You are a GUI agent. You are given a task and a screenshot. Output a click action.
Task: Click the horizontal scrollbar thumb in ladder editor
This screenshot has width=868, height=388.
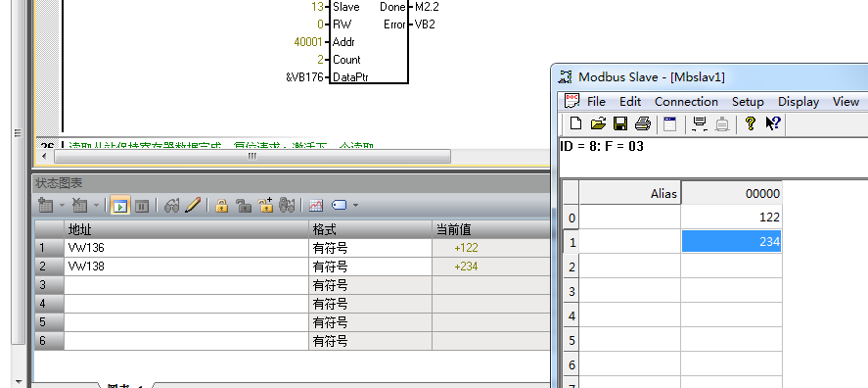(x=251, y=156)
